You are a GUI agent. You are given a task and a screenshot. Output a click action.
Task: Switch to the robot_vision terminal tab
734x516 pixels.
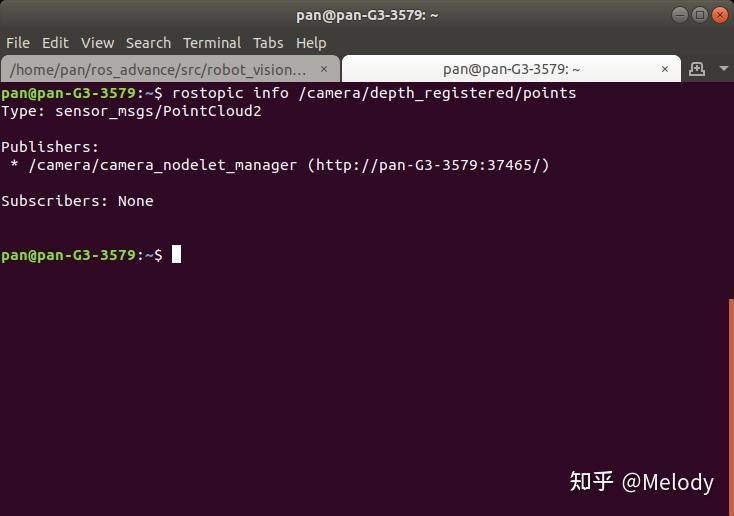pos(159,69)
